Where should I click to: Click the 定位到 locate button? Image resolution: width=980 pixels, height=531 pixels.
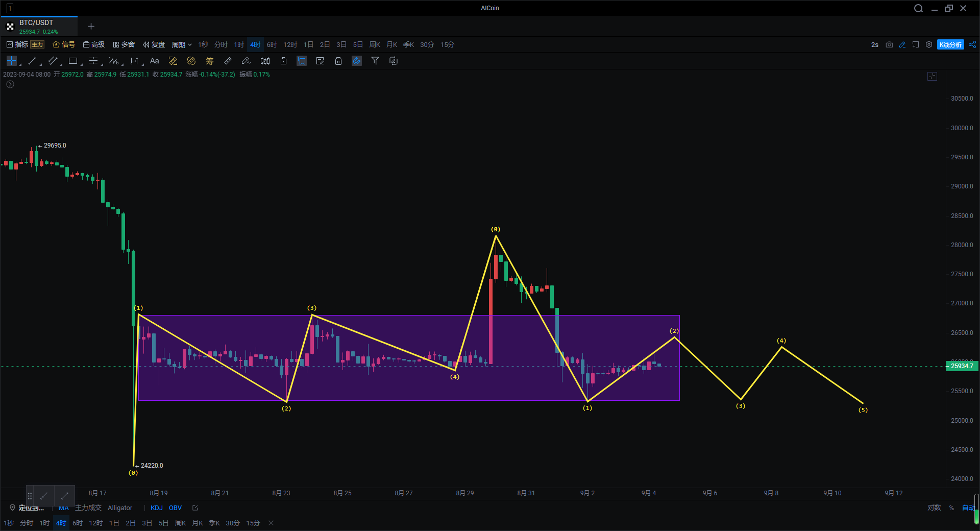[x=27, y=508]
